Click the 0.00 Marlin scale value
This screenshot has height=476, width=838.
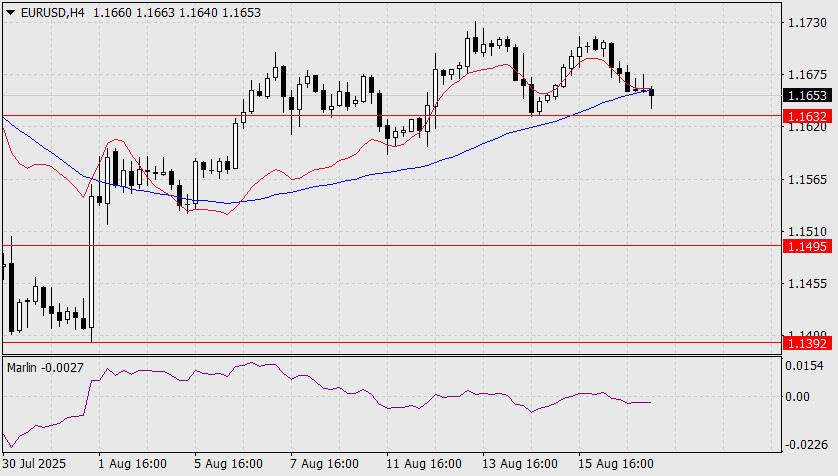797,396
